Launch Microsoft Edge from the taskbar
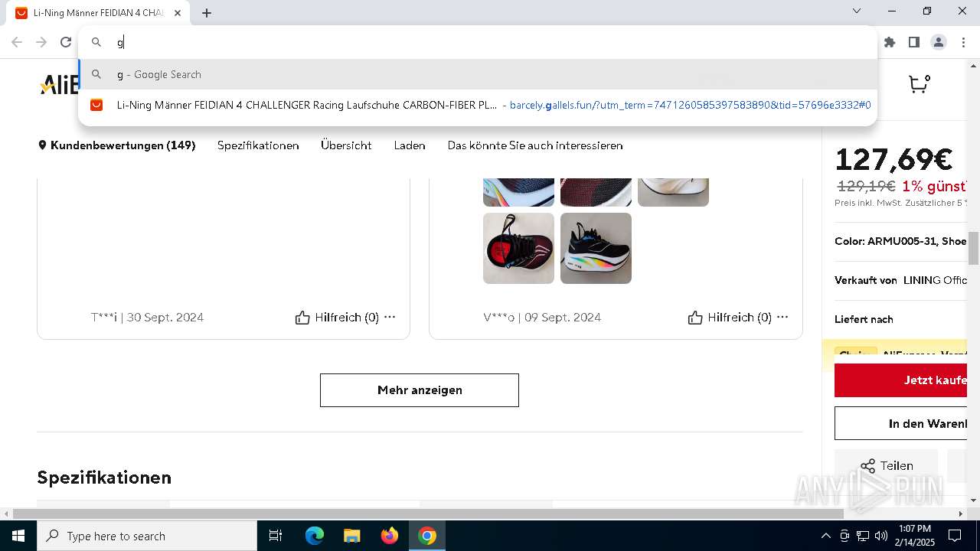 (x=315, y=536)
